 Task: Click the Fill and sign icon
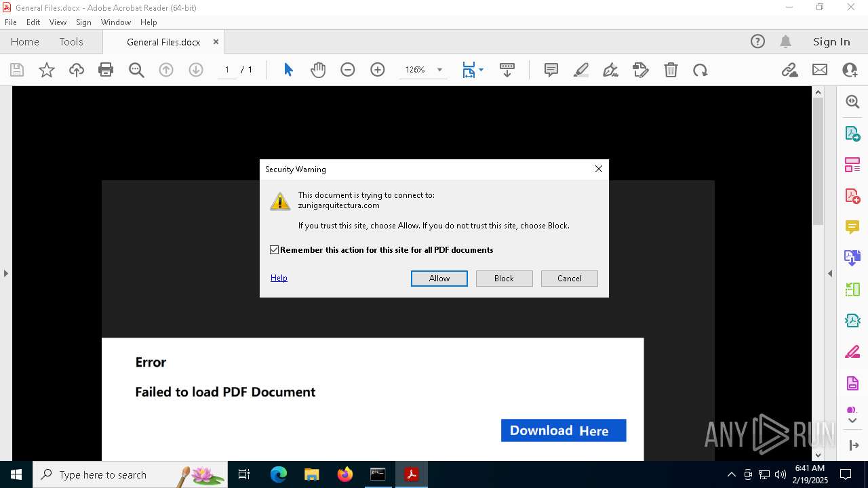tap(641, 70)
